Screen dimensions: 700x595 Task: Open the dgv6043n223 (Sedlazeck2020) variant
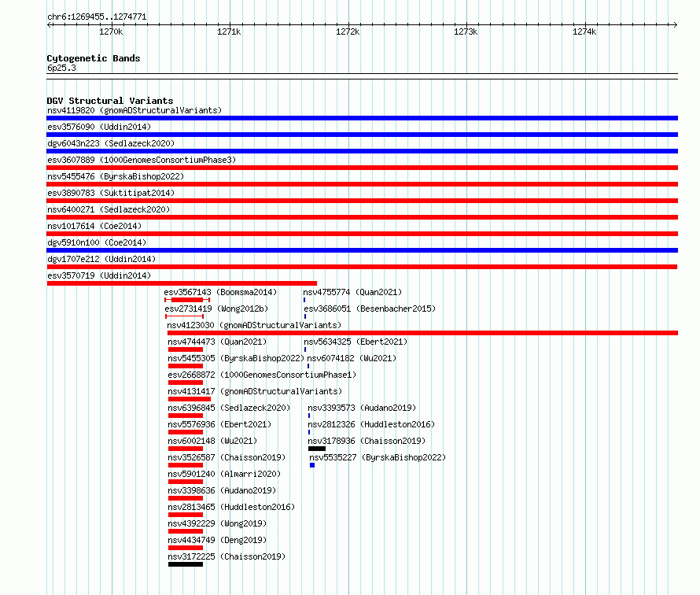click(x=111, y=143)
